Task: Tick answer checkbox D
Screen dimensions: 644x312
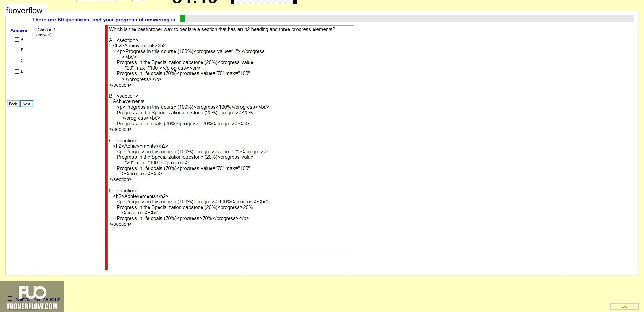Action: (x=17, y=71)
